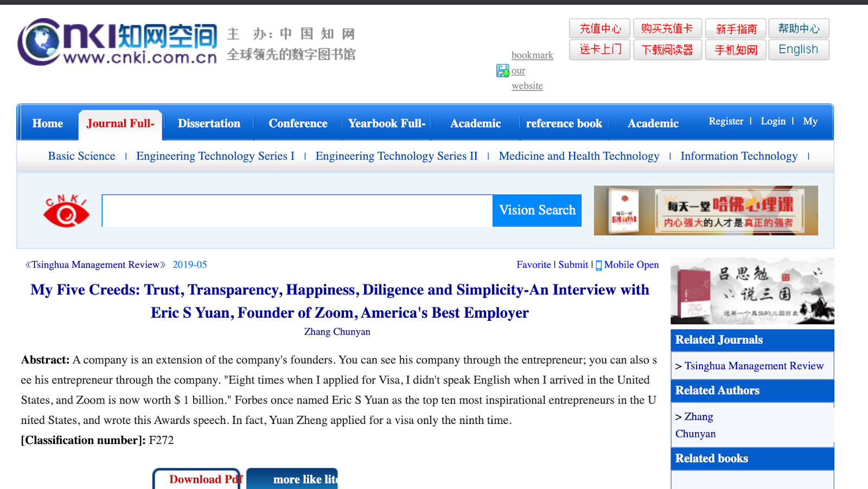The width and height of the screenshot is (868, 489).
Task: Switch to the English site button
Action: [x=799, y=50]
